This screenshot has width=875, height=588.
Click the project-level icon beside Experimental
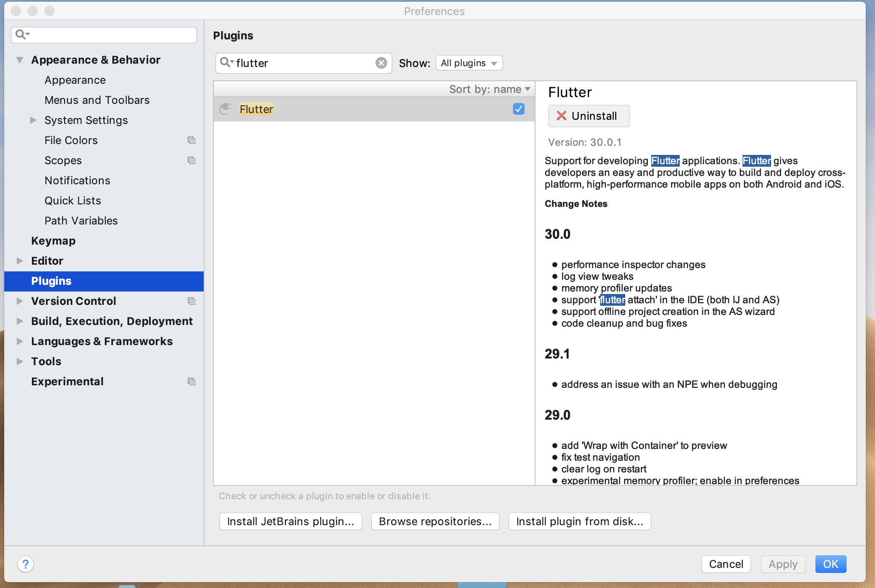(x=192, y=382)
